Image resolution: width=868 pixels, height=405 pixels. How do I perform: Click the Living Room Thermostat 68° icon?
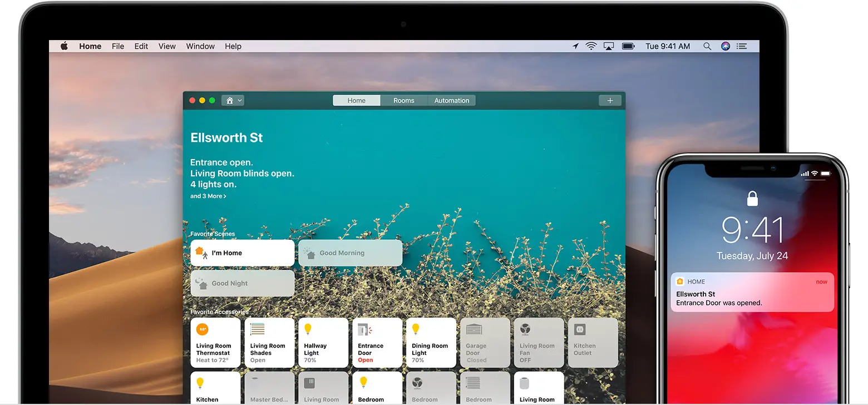(x=203, y=329)
